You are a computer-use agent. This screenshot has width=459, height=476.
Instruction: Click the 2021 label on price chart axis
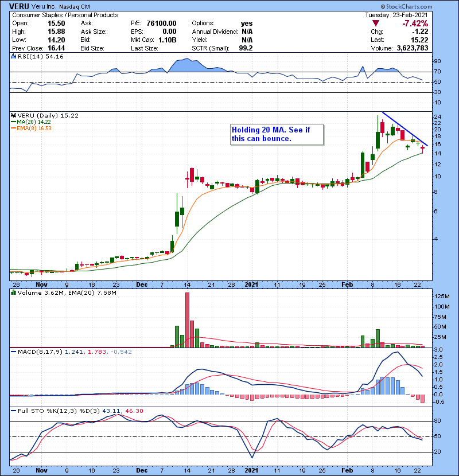pos(251,284)
